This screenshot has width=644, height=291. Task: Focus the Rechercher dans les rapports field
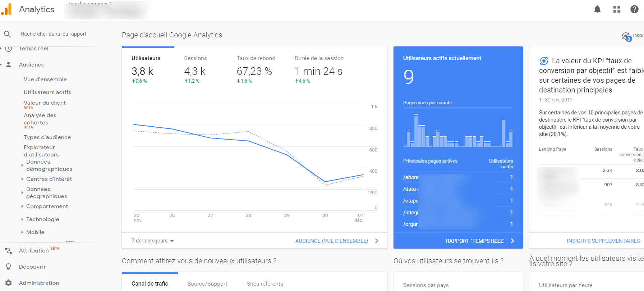54,34
